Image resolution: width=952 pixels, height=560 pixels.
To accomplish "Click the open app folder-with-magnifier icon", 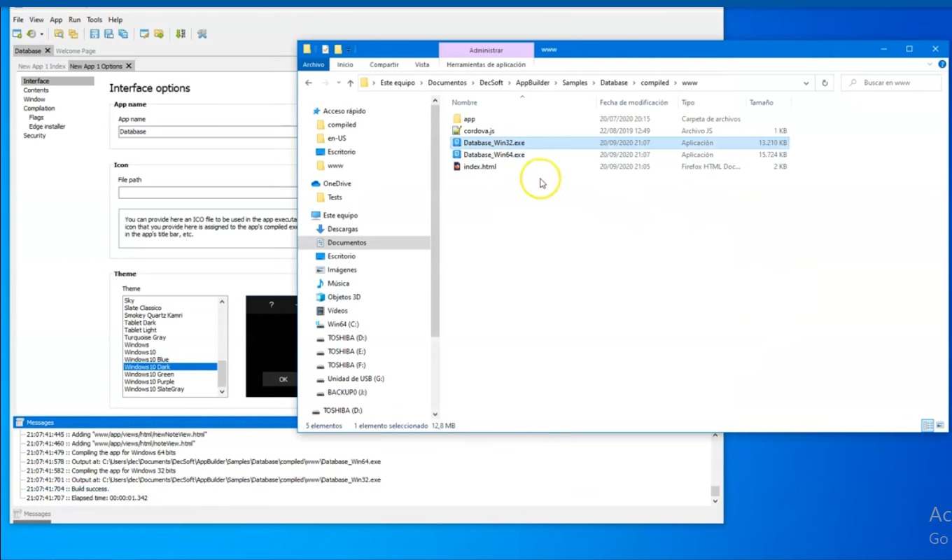I will pyautogui.click(x=59, y=34).
